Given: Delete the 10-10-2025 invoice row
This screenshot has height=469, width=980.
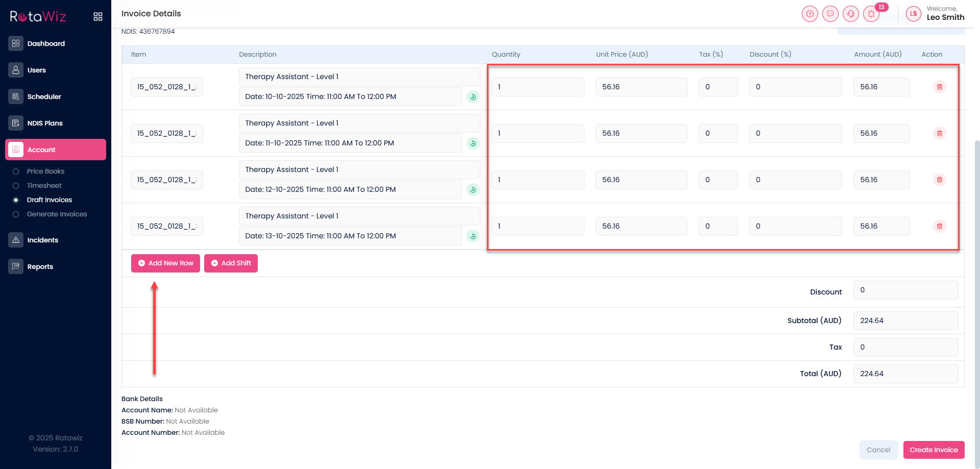Looking at the screenshot, I should click(939, 87).
